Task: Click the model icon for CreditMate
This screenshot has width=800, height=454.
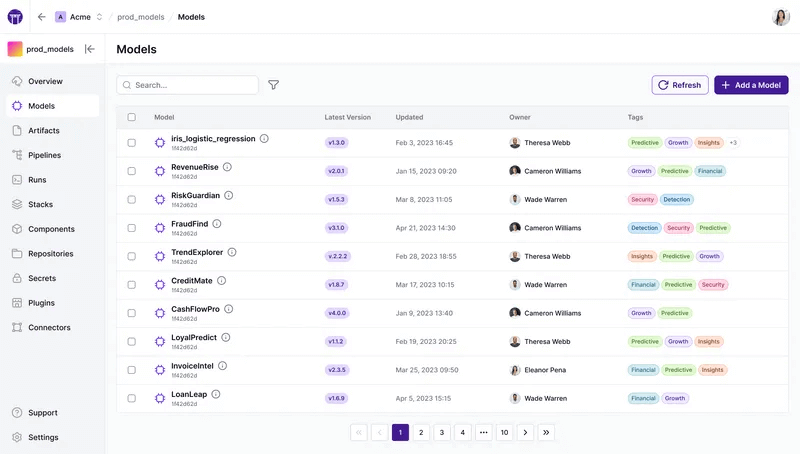Action: [x=160, y=285]
